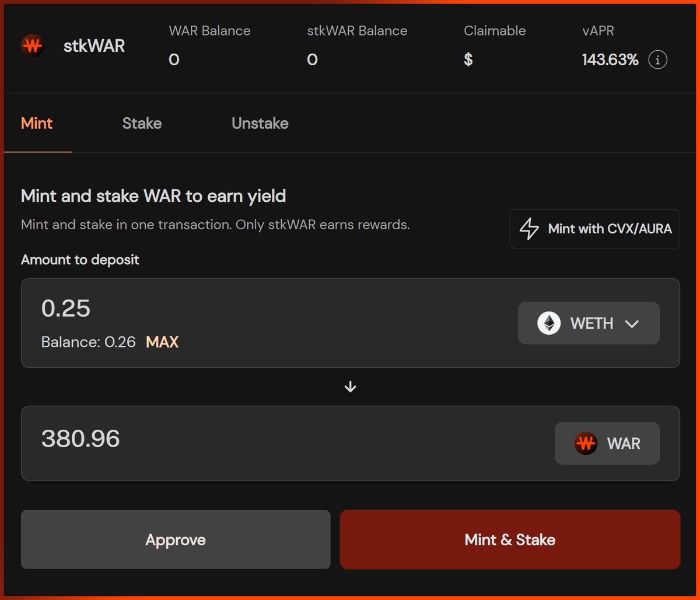Open the vAPR info tooltip icon
This screenshot has width=700, height=600.
pyautogui.click(x=657, y=59)
